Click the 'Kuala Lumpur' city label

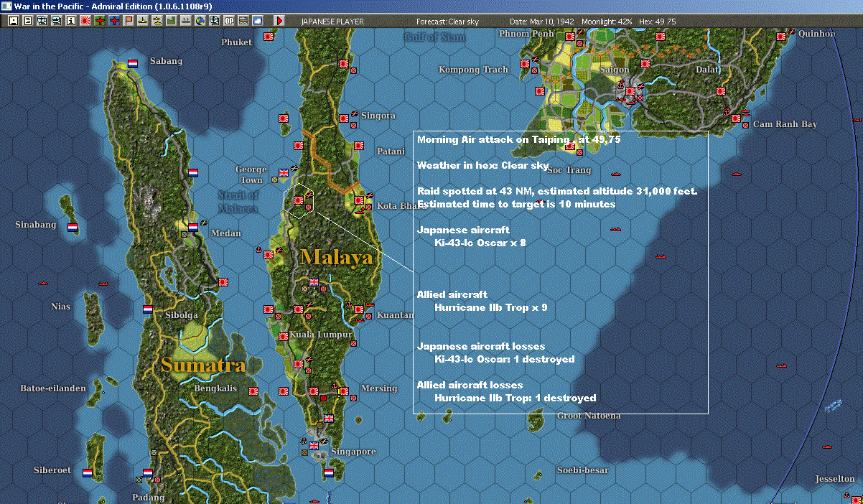321,335
